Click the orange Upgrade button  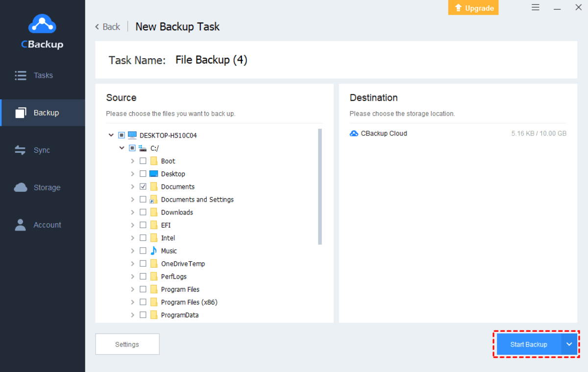click(473, 7)
